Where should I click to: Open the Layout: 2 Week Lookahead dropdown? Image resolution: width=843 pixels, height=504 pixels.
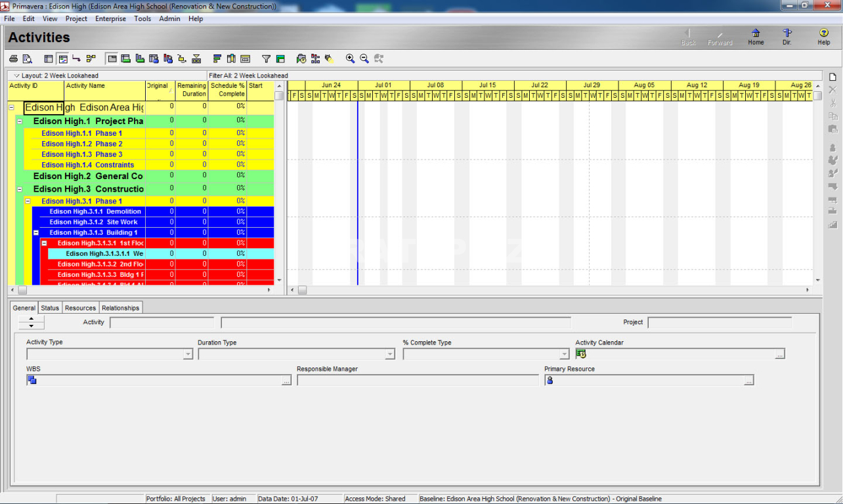17,76
